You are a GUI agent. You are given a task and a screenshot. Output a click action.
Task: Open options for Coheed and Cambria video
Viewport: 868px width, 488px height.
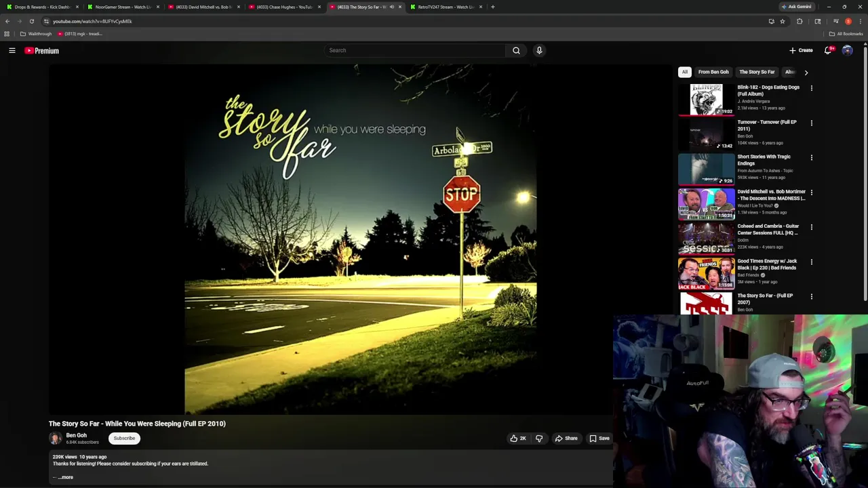pos(811,227)
